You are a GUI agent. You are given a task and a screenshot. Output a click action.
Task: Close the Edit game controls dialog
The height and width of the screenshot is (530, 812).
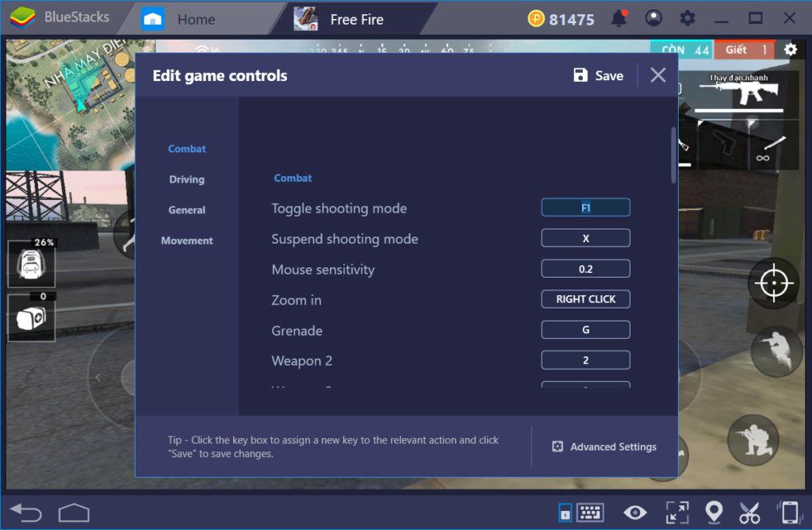click(x=657, y=75)
